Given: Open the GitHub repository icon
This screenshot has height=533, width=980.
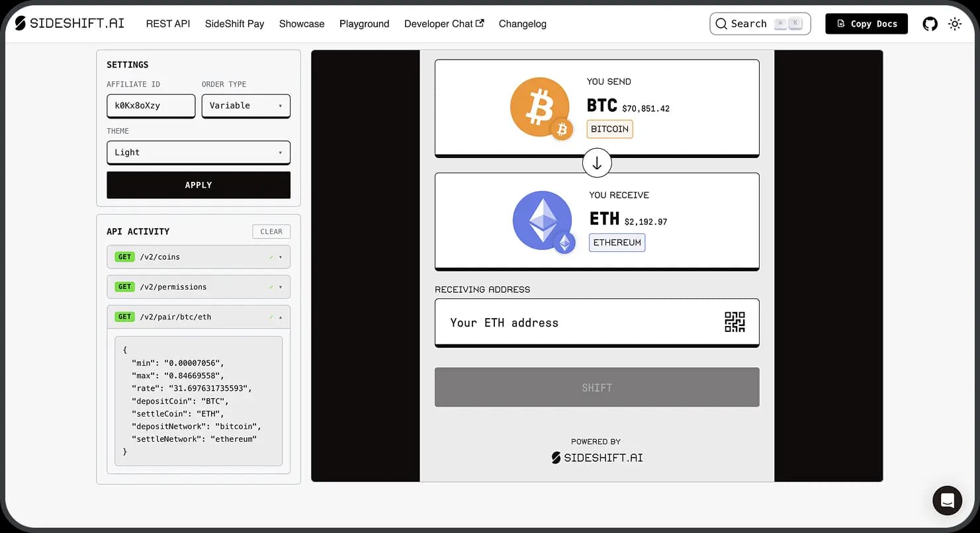Looking at the screenshot, I should click(x=930, y=24).
